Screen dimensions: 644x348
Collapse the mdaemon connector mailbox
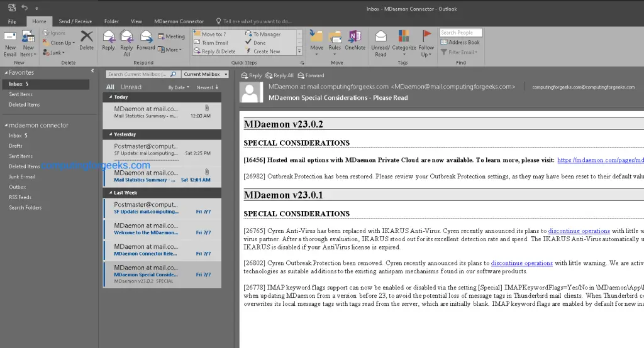click(6, 125)
